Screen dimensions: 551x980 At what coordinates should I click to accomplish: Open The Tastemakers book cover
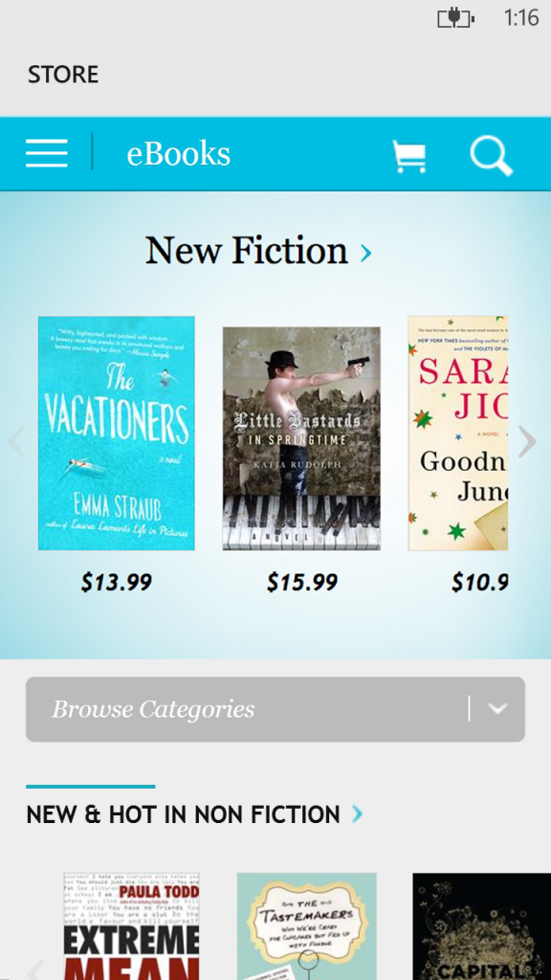point(307,926)
